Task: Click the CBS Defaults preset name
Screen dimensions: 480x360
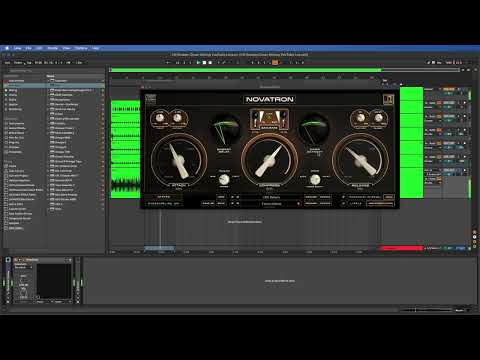Action: [x=271, y=197]
